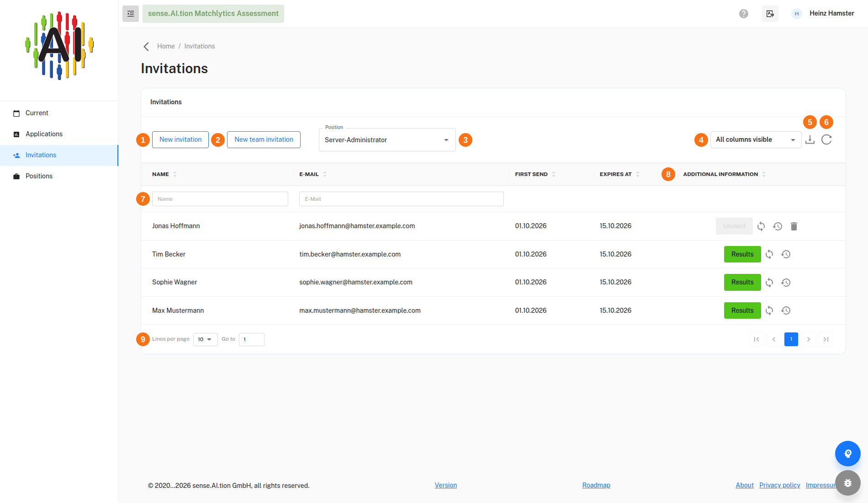The width and height of the screenshot is (868, 503).
Task: Open Heinz Hamster user avatar
Action: pyautogui.click(x=797, y=14)
